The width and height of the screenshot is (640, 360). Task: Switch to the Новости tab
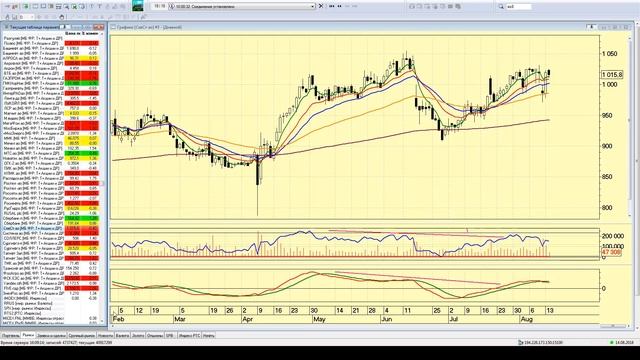[105, 336]
